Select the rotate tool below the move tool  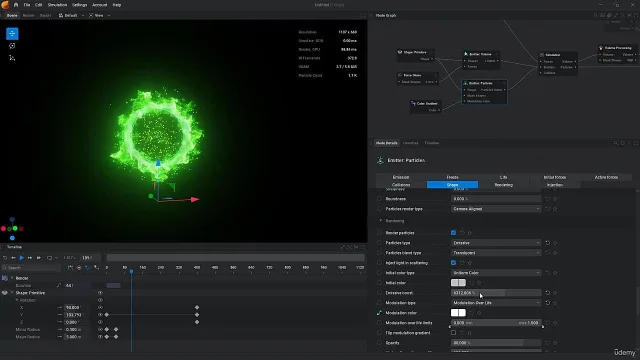[x=12, y=46]
